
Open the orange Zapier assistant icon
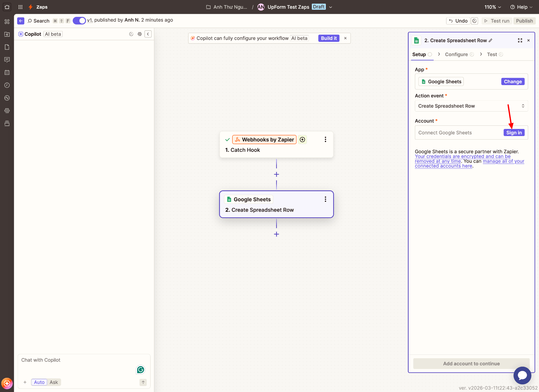7,384
